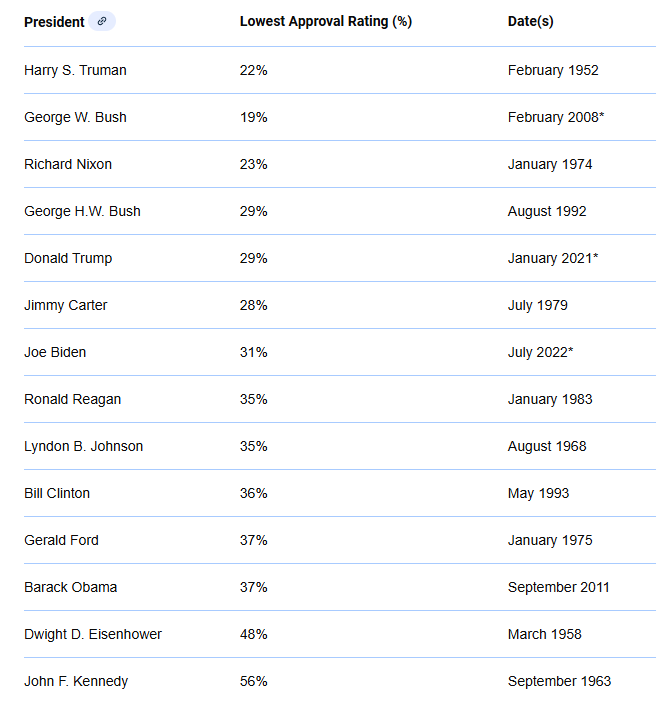The image size is (664, 711).
Task: Click the July 2022* date cell
Action: [x=540, y=352]
